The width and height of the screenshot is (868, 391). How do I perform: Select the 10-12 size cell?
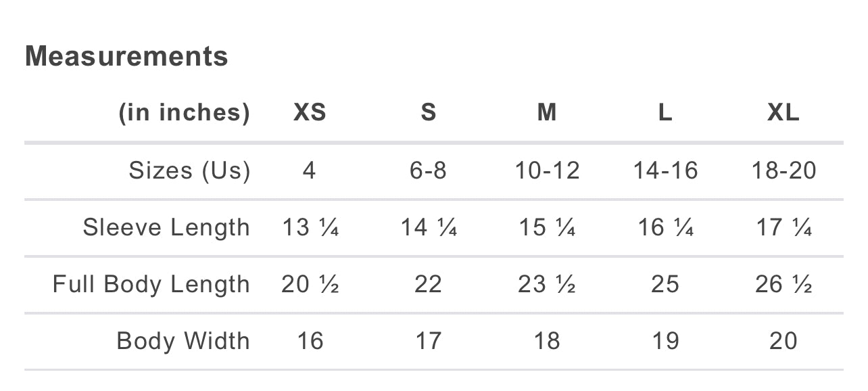click(x=547, y=170)
